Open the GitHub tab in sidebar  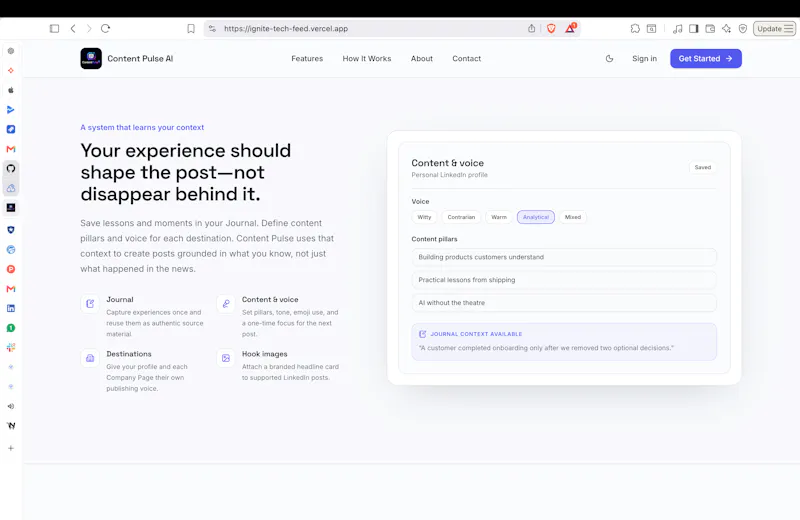click(11, 168)
